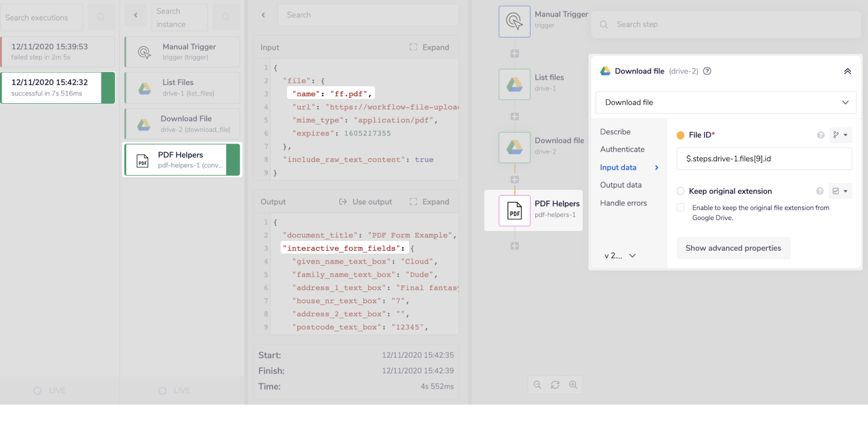Click the help icon beside Download file title

click(707, 71)
